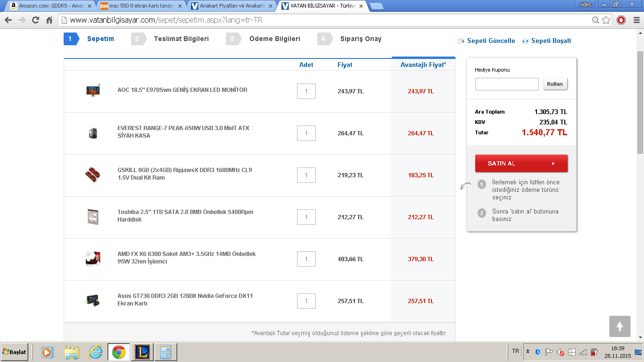Click Sepeti Güncelle link
Viewport: 644px width, 362px height.
click(x=487, y=41)
